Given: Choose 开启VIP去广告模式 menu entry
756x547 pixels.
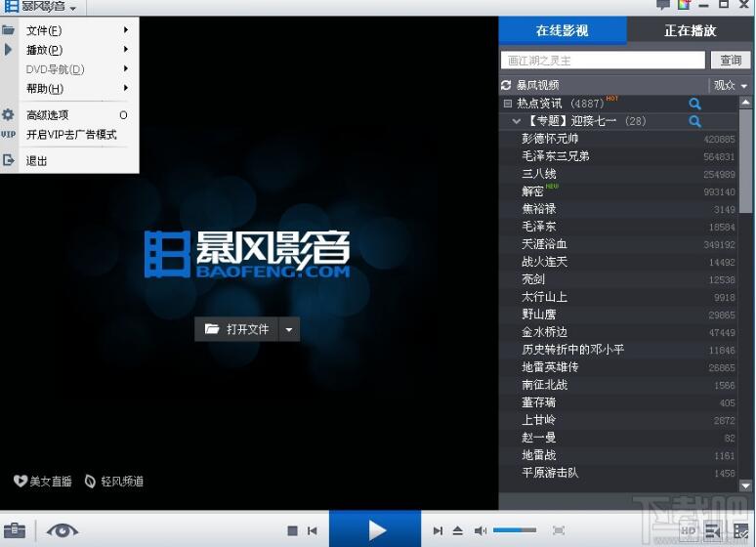Looking at the screenshot, I should pyautogui.click(x=77, y=134).
